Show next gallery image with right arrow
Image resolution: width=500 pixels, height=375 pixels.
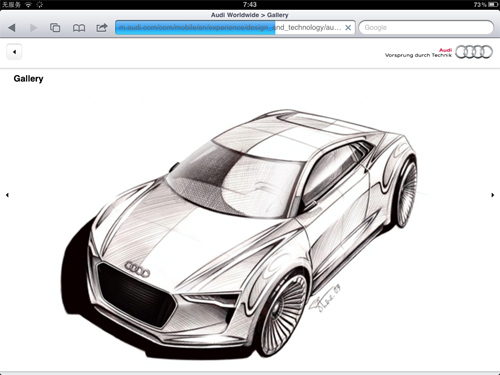492,195
